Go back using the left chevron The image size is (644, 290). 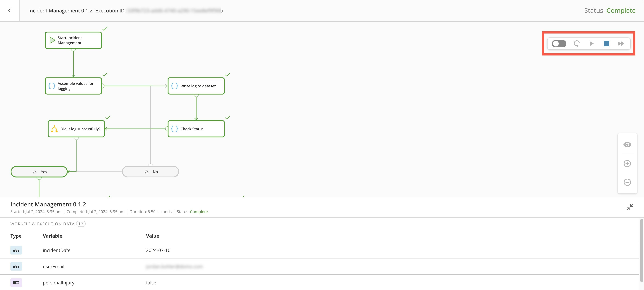[x=10, y=10]
